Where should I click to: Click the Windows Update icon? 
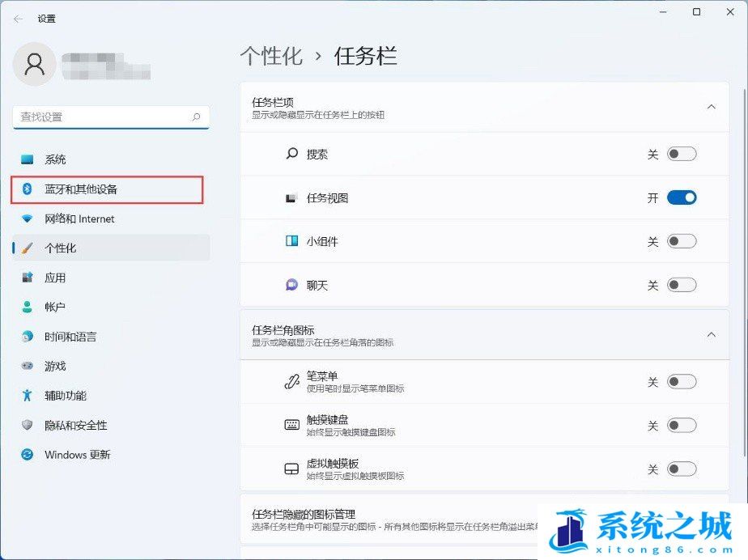(x=28, y=455)
